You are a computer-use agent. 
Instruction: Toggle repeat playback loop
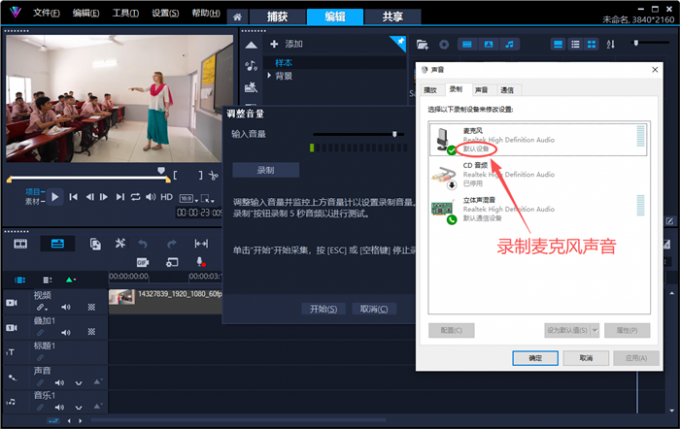tap(135, 197)
